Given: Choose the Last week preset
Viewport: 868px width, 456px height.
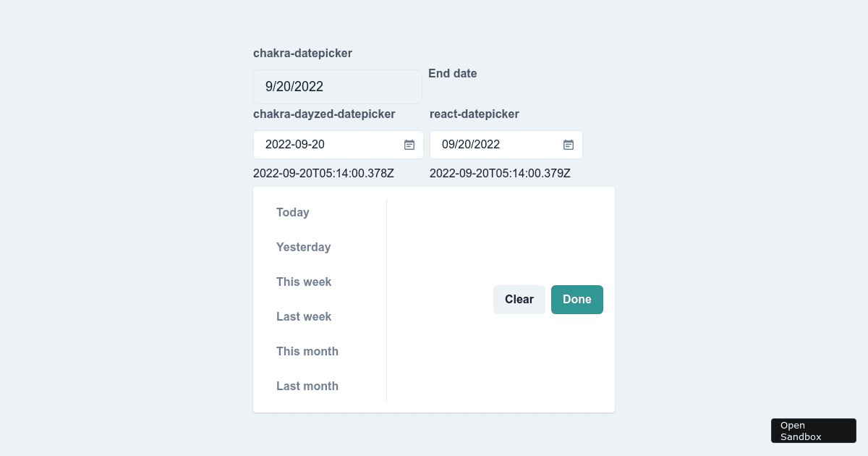Looking at the screenshot, I should (304, 316).
